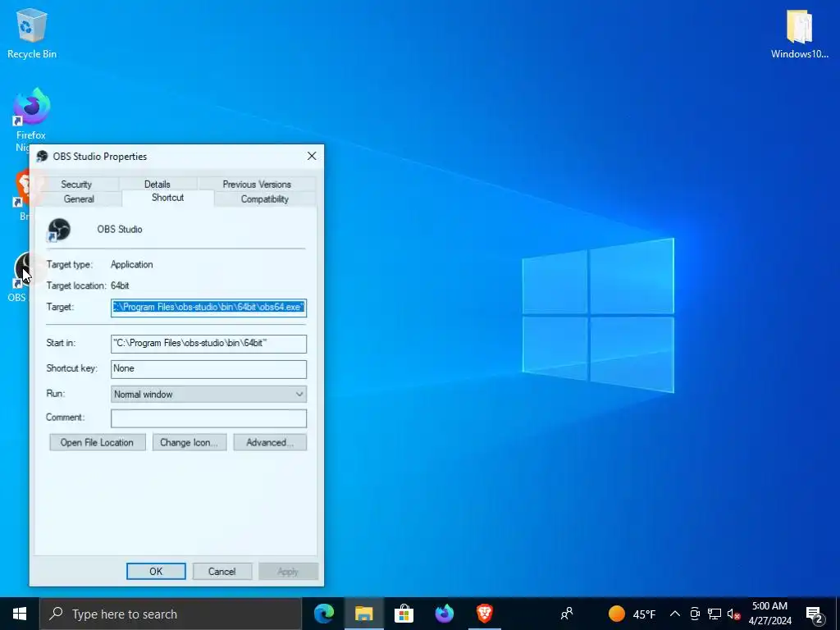Click the Comment text field
Image resolution: width=840 pixels, height=630 pixels.
208,418
